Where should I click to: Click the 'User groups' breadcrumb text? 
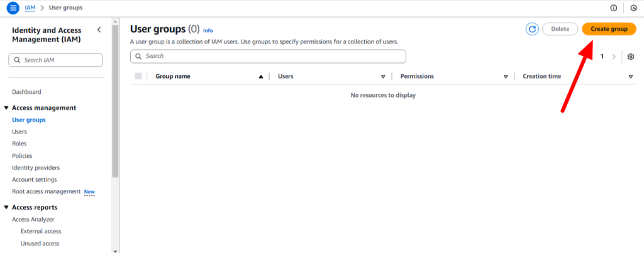coord(65,8)
